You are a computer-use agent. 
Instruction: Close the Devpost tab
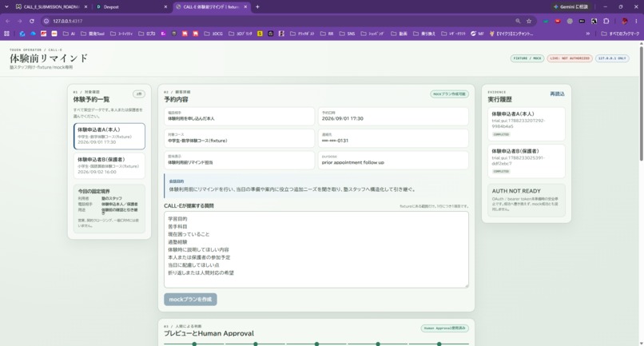click(x=165, y=6)
